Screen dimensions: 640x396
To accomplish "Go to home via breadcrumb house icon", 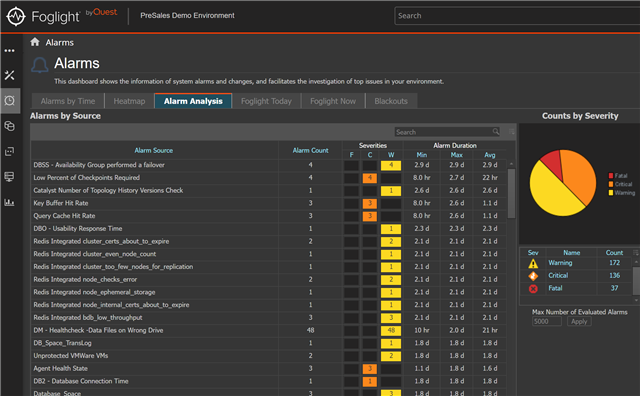I will [x=35, y=42].
